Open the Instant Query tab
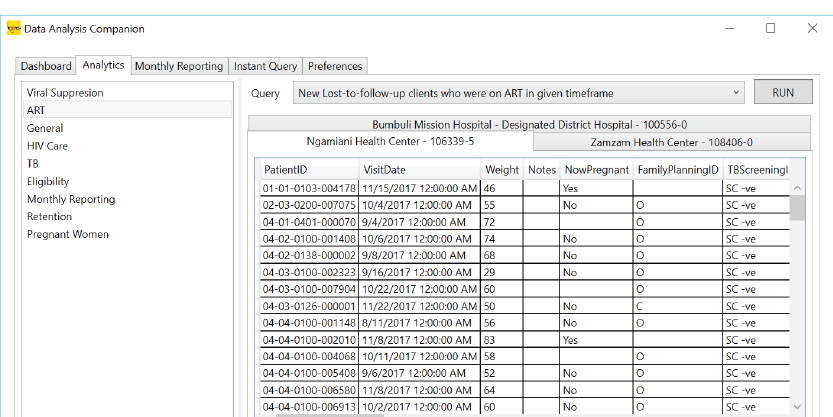 pos(265,66)
